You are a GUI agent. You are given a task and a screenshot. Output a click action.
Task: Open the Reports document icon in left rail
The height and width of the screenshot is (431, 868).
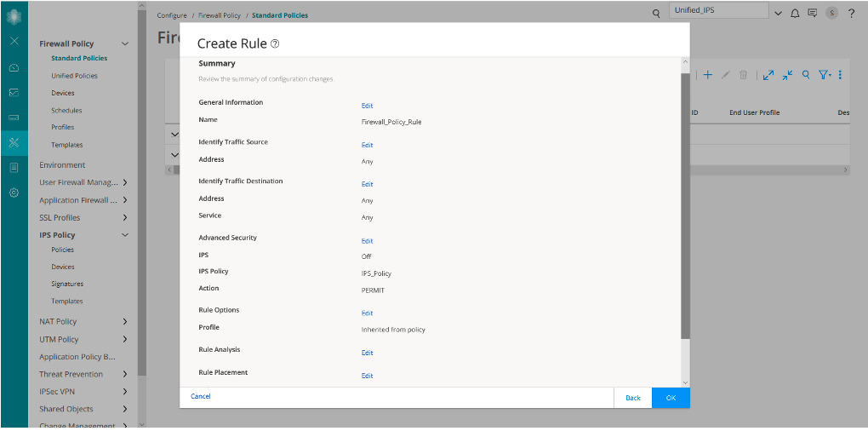14,167
